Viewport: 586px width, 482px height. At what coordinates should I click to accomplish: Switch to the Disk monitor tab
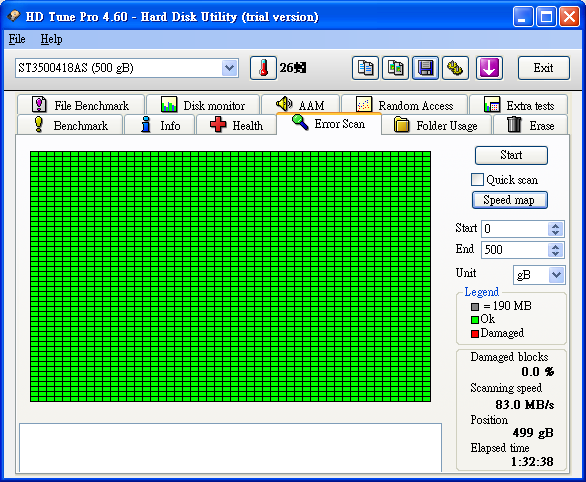click(x=203, y=105)
